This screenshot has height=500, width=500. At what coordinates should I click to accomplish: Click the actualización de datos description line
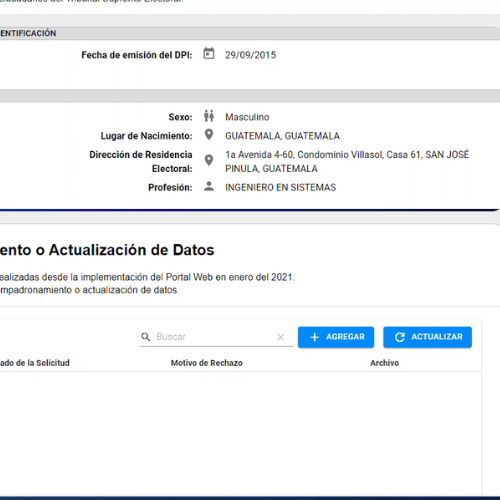pos(89,290)
